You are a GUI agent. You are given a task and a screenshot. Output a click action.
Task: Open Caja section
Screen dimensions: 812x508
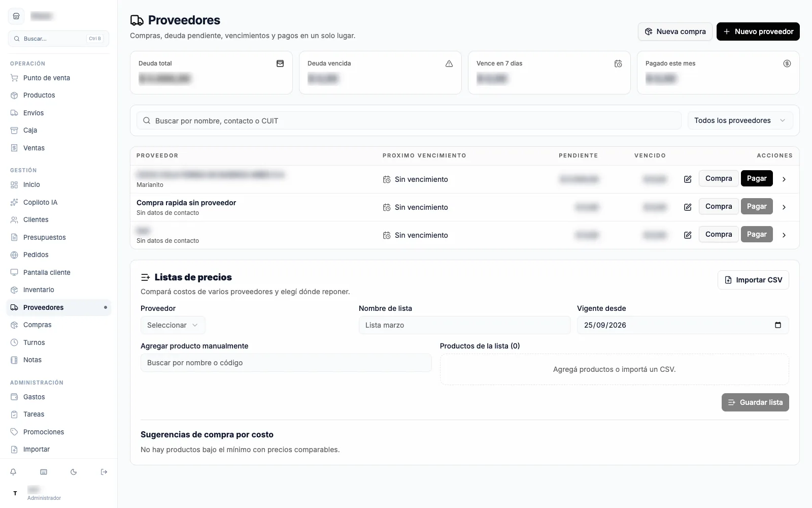pyautogui.click(x=59, y=130)
